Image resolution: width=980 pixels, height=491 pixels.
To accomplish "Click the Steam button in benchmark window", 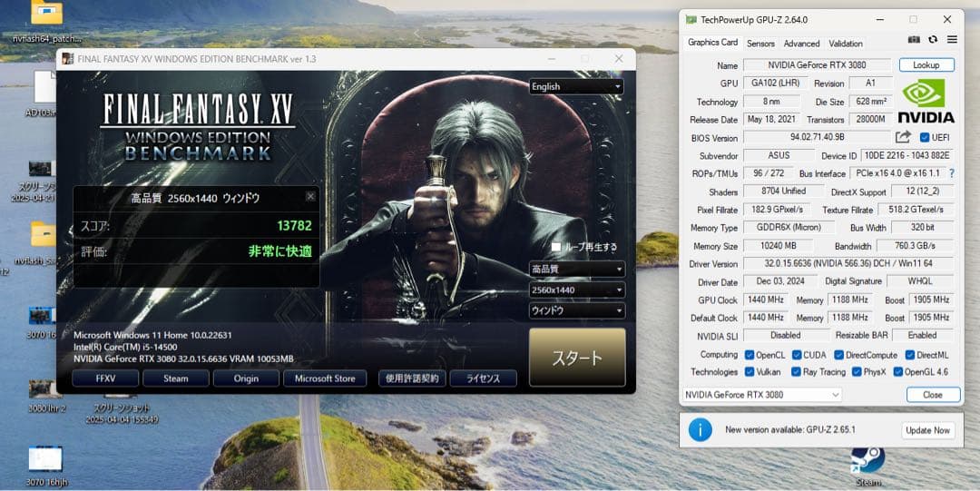I will pyautogui.click(x=176, y=378).
